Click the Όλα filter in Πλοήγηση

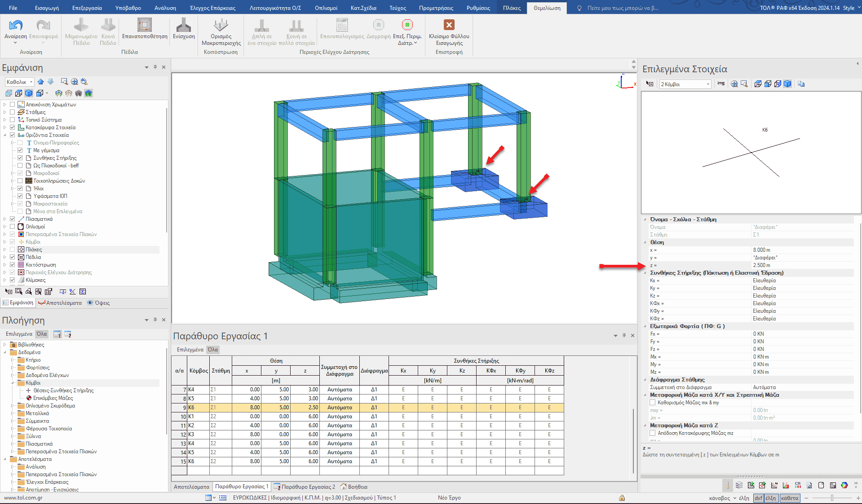click(42, 334)
